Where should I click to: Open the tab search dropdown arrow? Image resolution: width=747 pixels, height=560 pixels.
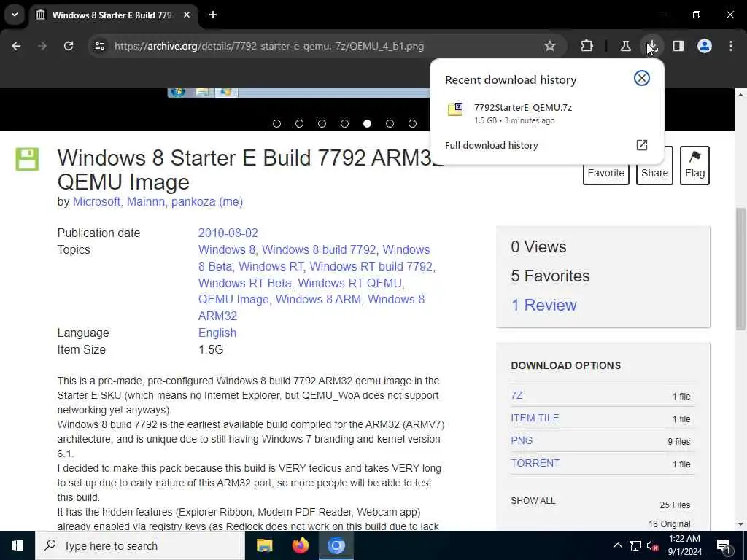(x=15, y=15)
